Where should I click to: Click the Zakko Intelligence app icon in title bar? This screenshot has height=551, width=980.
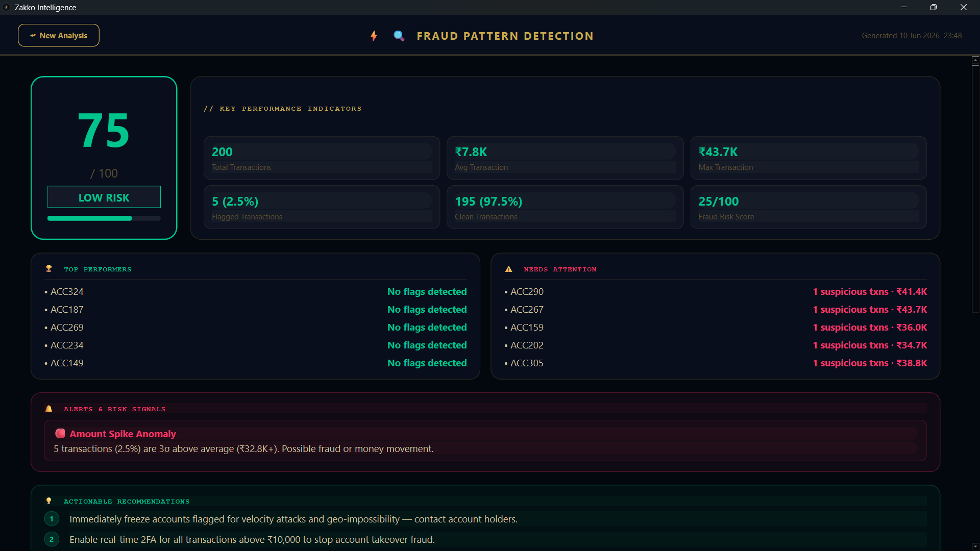click(6, 7)
